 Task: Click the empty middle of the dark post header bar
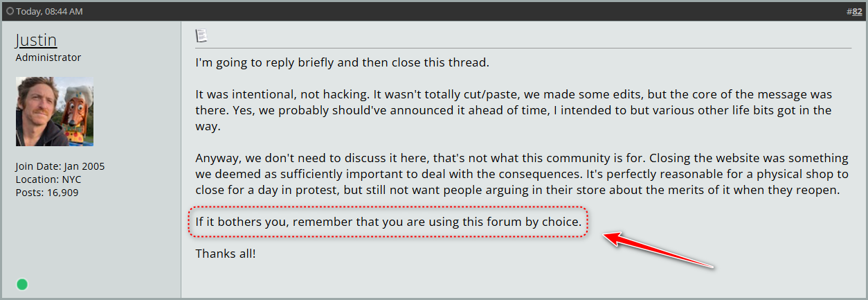point(443,11)
